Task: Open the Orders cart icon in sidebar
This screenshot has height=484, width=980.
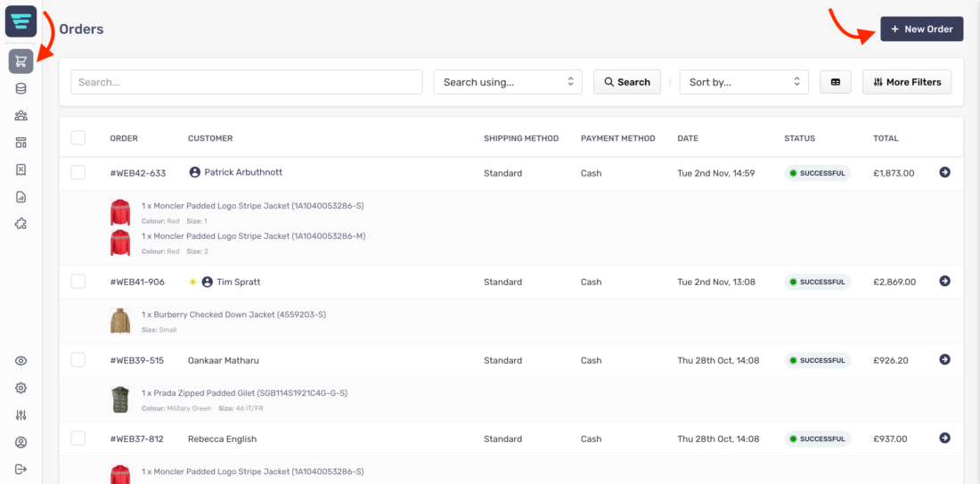Action: click(20, 62)
